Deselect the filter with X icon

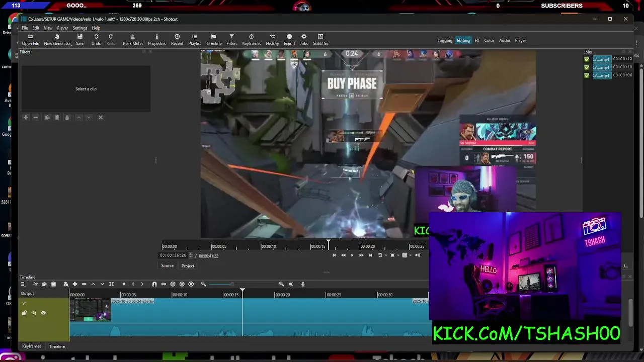pos(100,117)
